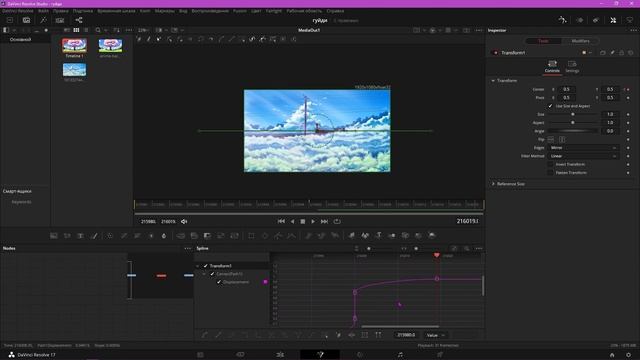Open Nodes panel three-dot menu
640x360 pixels.
(188, 248)
